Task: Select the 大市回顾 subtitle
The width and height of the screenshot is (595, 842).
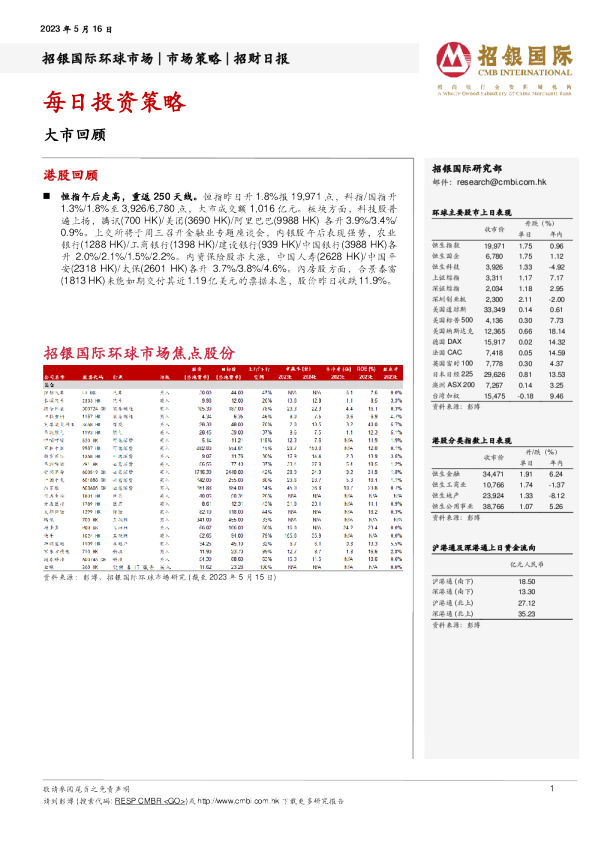Action: (75, 134)
